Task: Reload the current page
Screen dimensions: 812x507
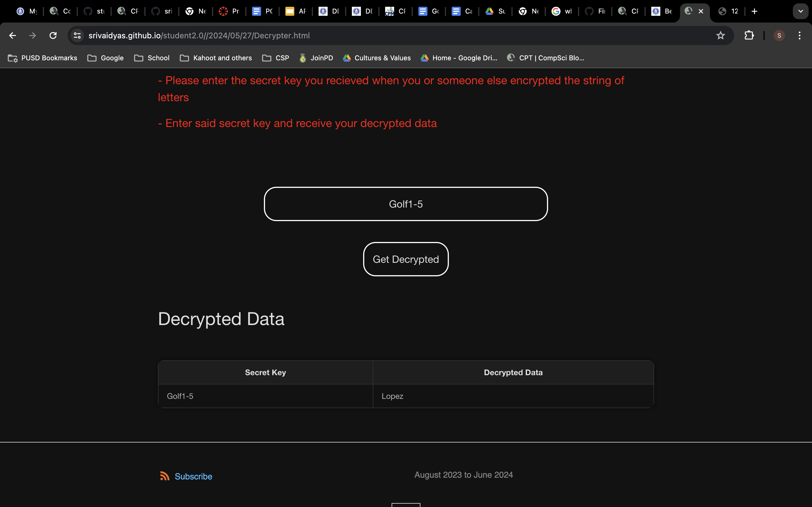Action: click(53, 35)
